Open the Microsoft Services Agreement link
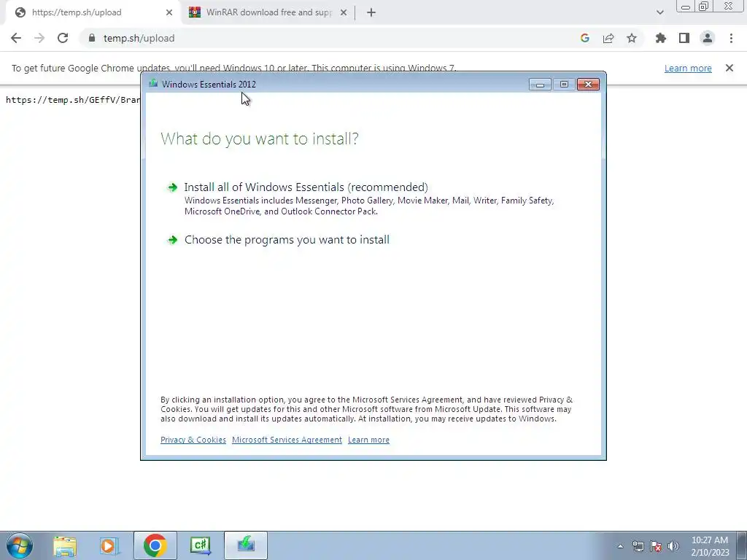The width and height of the screenshot is (747, 560). coord(287,440)
